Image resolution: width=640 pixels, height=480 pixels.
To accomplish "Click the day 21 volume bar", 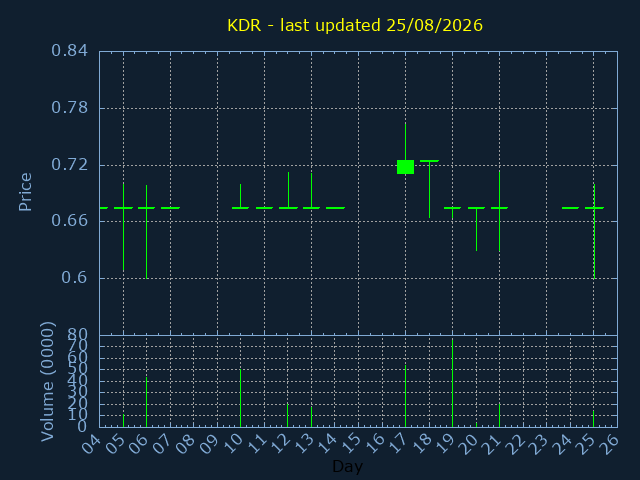I will [499, 415].
